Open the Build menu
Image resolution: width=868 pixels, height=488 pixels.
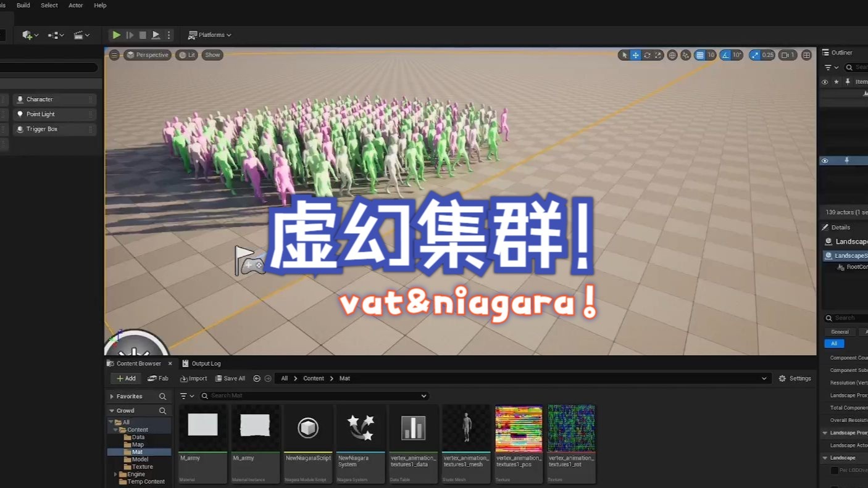(x=23, y=5)
